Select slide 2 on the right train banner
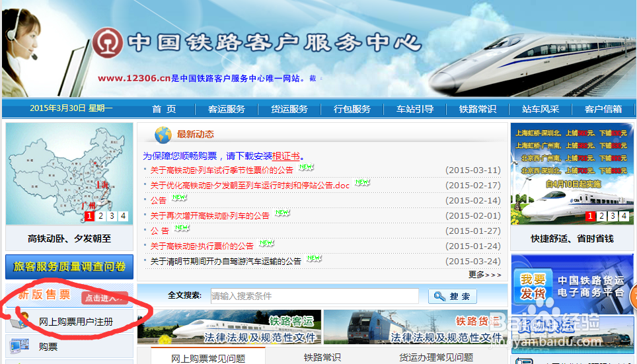The image size is (637, 364). coord(602,216)
